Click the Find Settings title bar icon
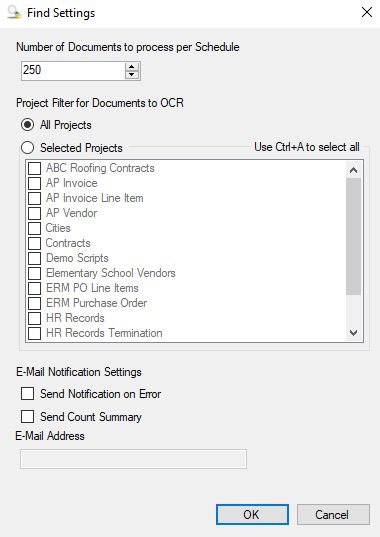 click(x=14, y=13)
